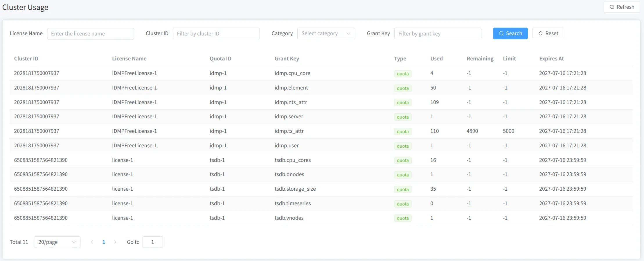This screenshot has height=261, width=644.
Task: Select the tsdb.vnodes grant key cell
Action: (289, 218)
